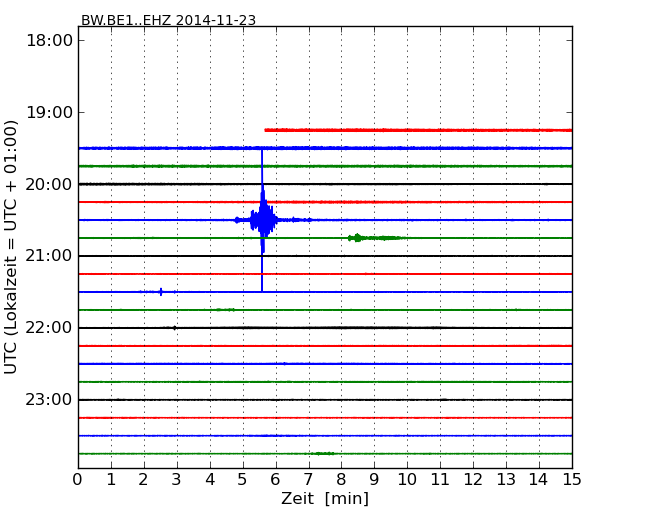This screenshot has height=520, width=650.
Task: Click the Zeit [min] x-axis title
Action: point(325,498)
